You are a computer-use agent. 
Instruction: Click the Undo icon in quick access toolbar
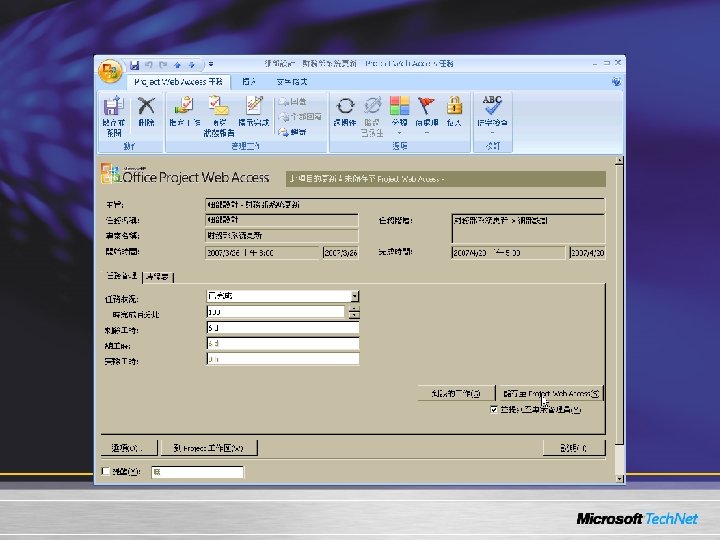coord(149,65)
